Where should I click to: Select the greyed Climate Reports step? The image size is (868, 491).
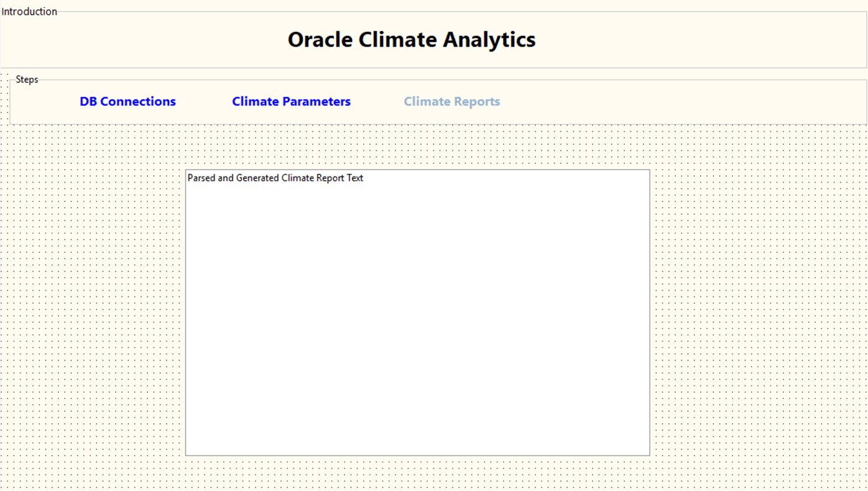tap(451, 101)
